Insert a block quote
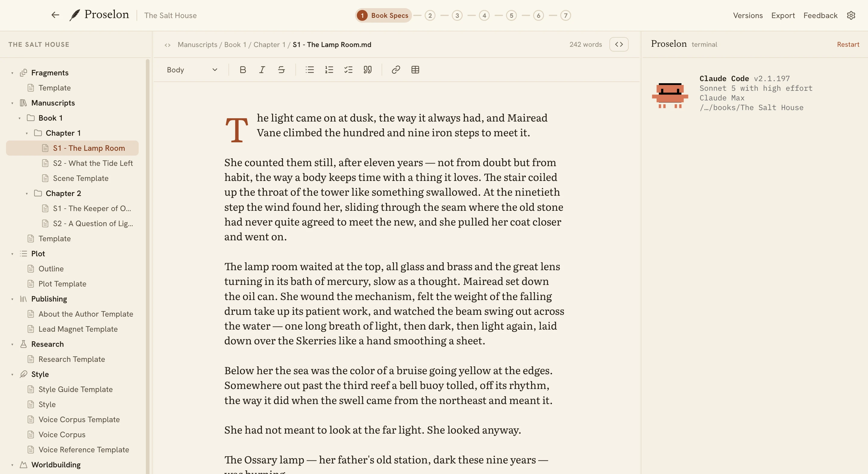The image size is (868, 474). 368,70
